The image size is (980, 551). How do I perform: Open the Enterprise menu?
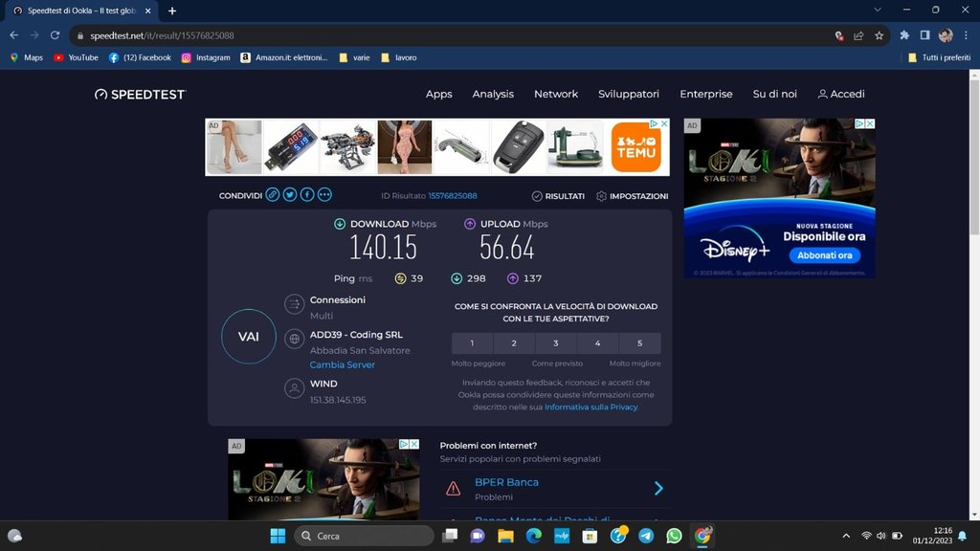pos(706,94)
